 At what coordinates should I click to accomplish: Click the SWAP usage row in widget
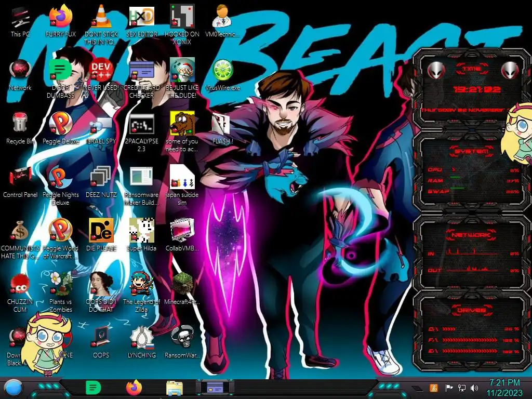(x=473, y=191)
